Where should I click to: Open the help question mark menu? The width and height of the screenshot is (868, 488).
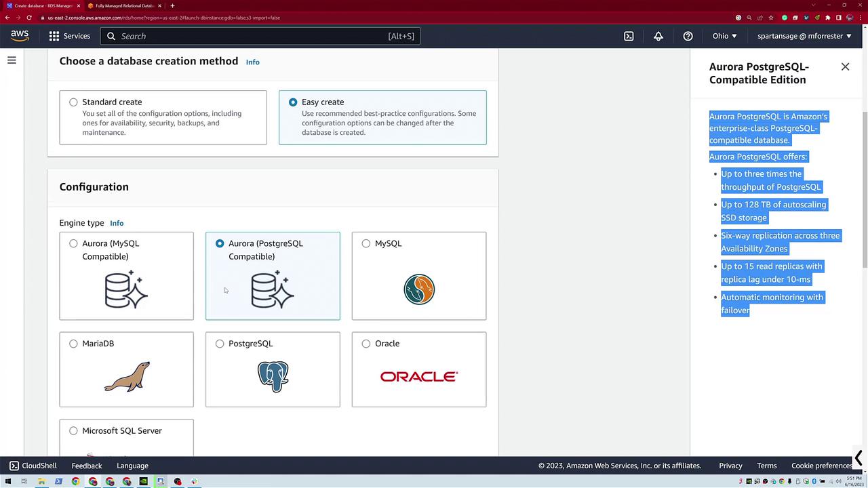point(688,36)
